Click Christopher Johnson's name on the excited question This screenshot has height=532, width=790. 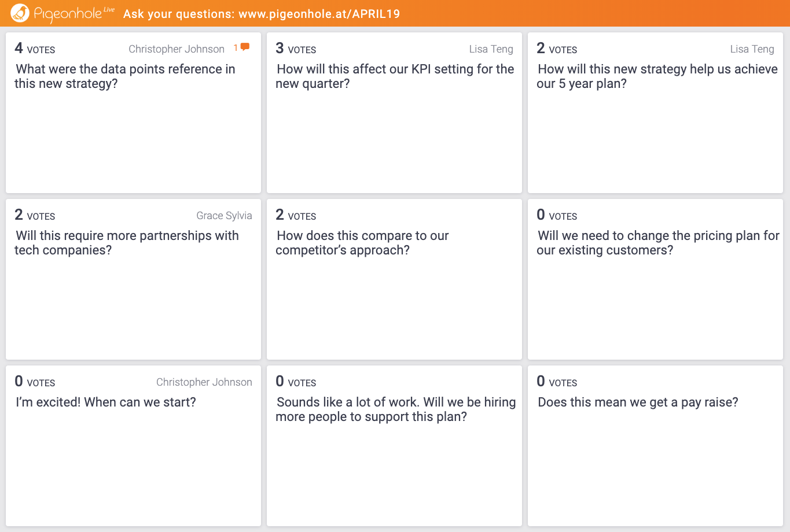pyautogui.click(x=204, y=382)
